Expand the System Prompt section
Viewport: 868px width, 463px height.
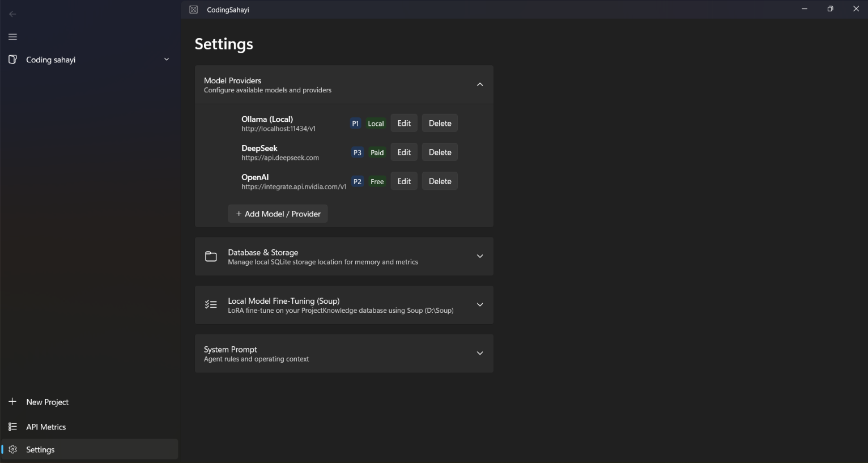480,354
